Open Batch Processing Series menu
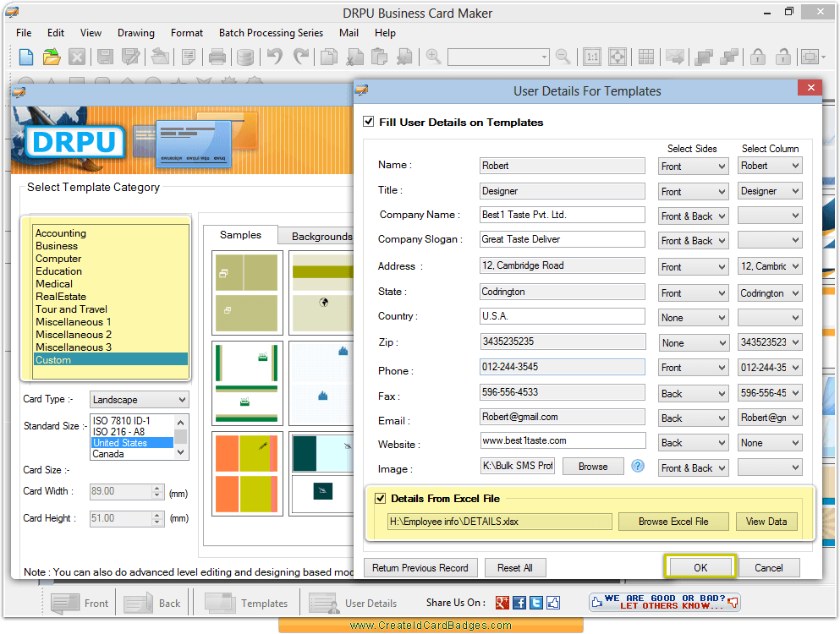 tap(271, 33)
